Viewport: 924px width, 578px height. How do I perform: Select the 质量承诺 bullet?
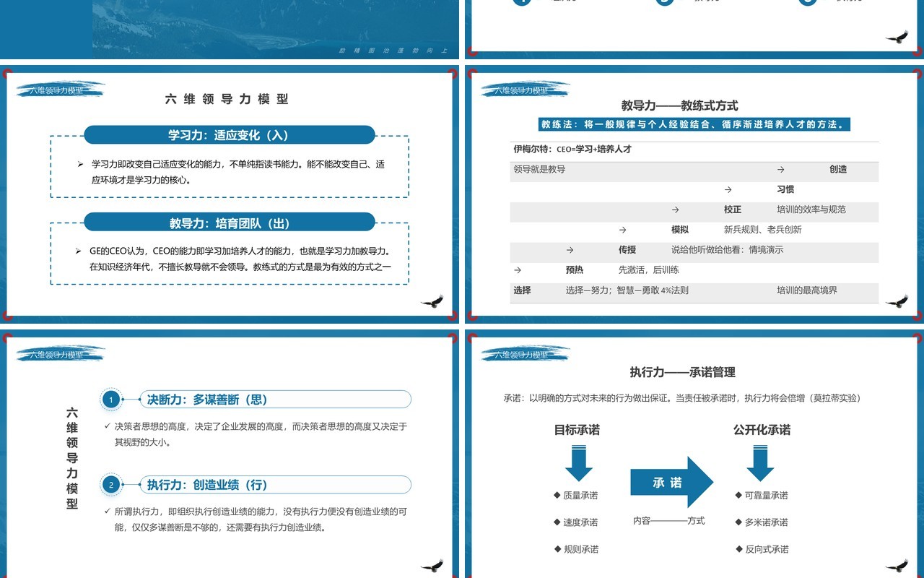pos(576,496)
